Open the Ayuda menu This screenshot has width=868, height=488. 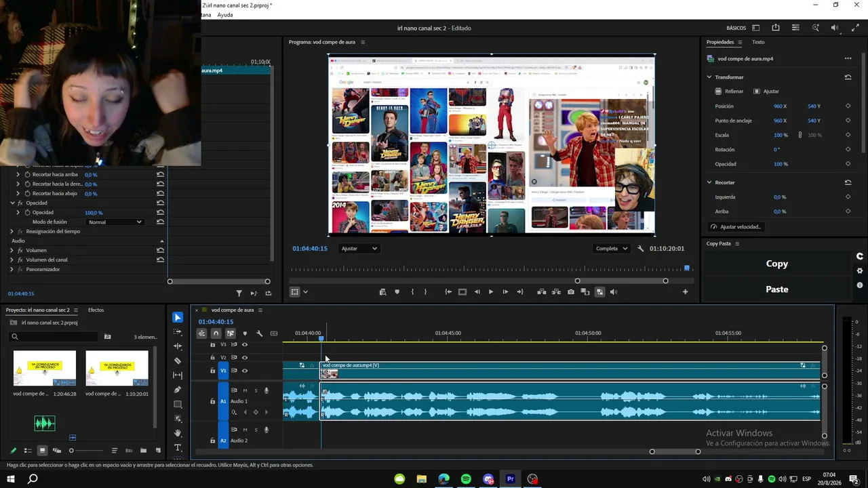tap(225, 15)
